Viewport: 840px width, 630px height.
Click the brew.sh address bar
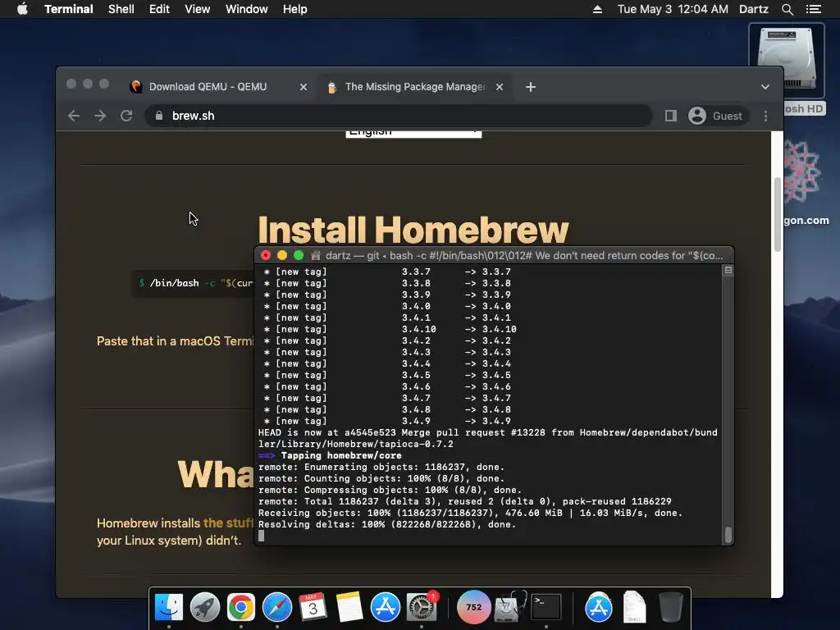pos(399,116)
